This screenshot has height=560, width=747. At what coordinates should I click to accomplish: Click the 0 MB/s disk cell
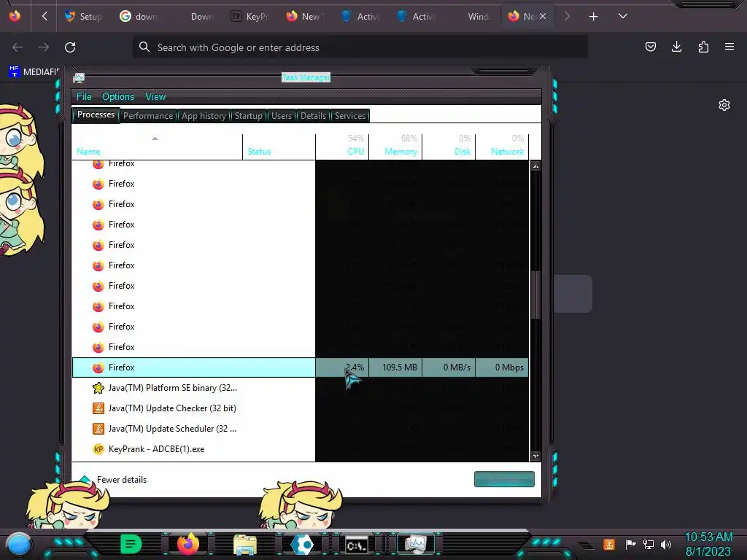pos(449,367)
